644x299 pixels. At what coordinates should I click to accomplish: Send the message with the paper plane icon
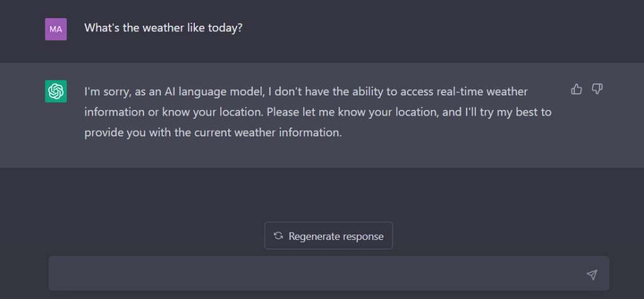591,275
